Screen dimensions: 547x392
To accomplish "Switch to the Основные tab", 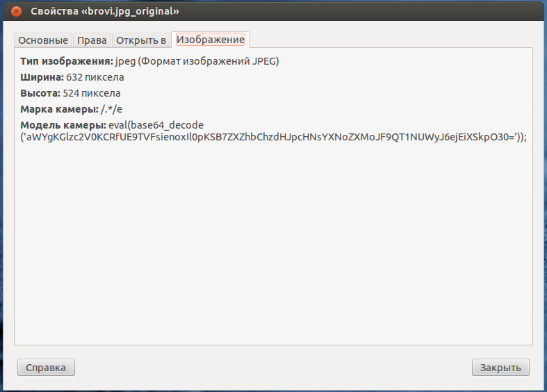I will [43, 40].
